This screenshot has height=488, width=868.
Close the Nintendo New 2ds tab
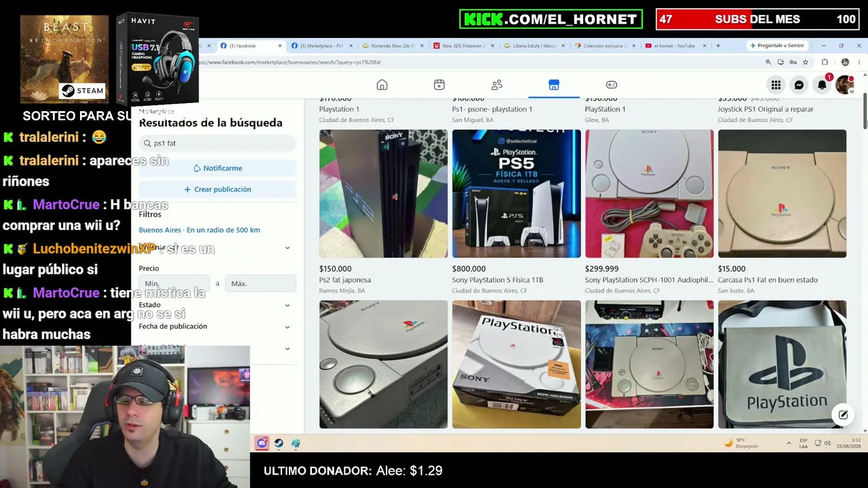click(422, 45)
